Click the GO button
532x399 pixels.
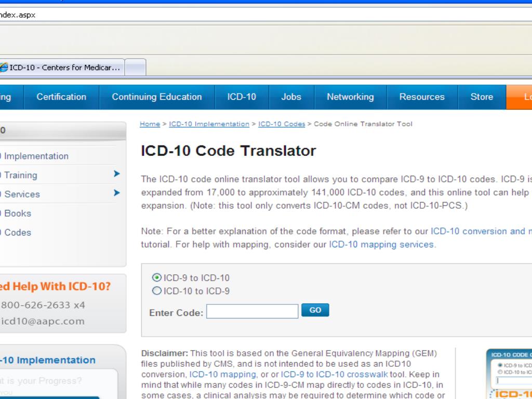point(315,310)
